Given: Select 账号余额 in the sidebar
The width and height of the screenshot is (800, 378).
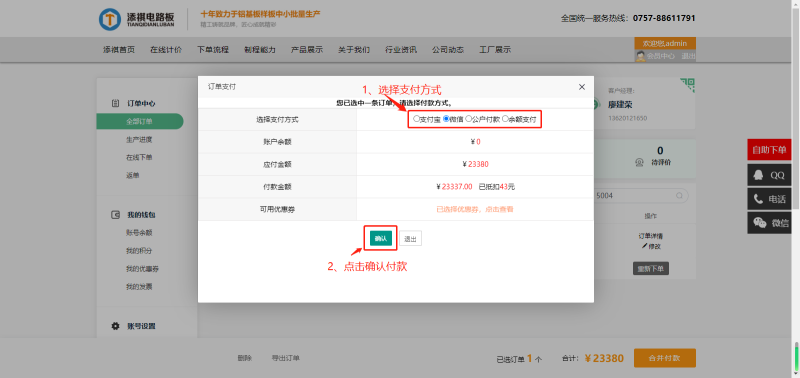Looking at the screenshot, I should click(x=139, y=233).
